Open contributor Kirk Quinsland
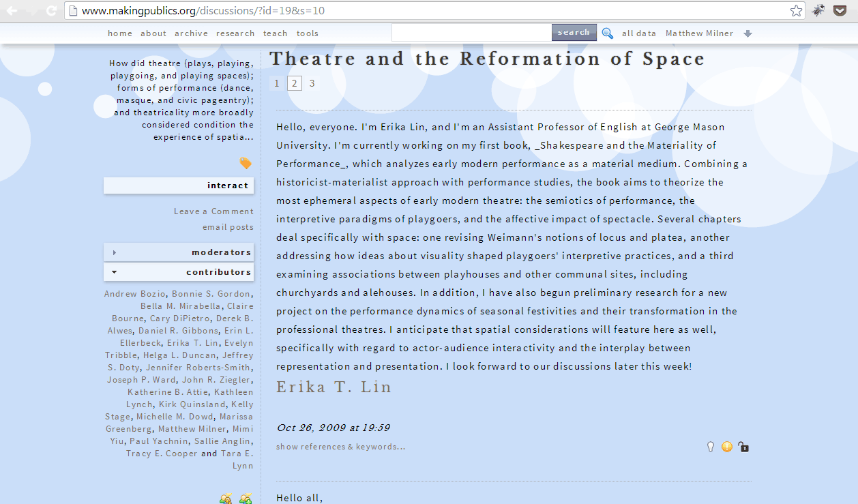858x504 pixels. 192,404
